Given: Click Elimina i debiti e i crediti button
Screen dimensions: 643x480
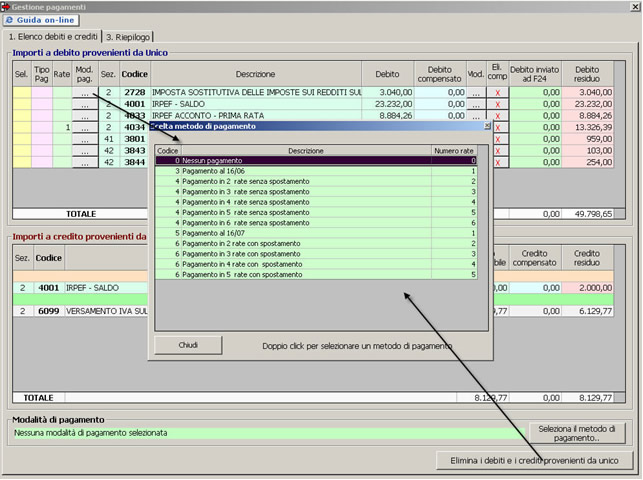Looking at the screenshot, I should tap(536, 460).
